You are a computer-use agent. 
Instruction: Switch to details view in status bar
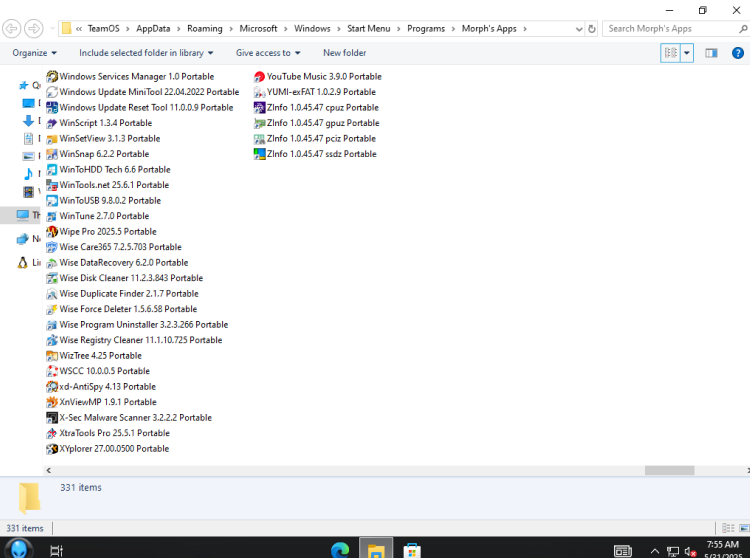point(728,528)
